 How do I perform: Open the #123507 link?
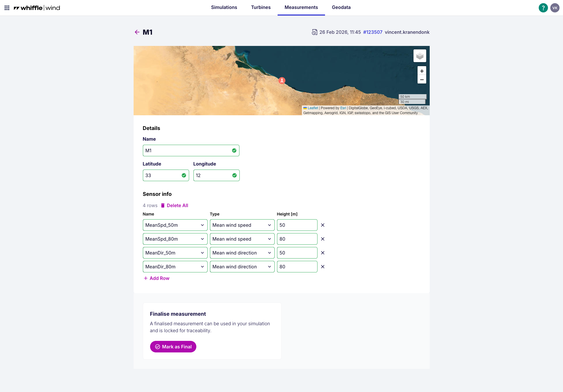[372, 32]
